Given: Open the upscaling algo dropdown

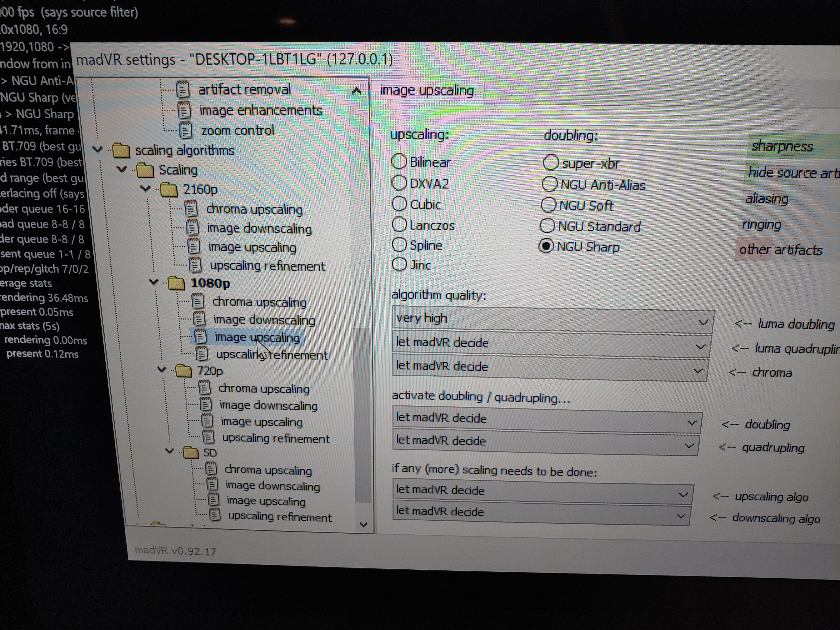Looking at the screenshot, I should coord(543,492).
